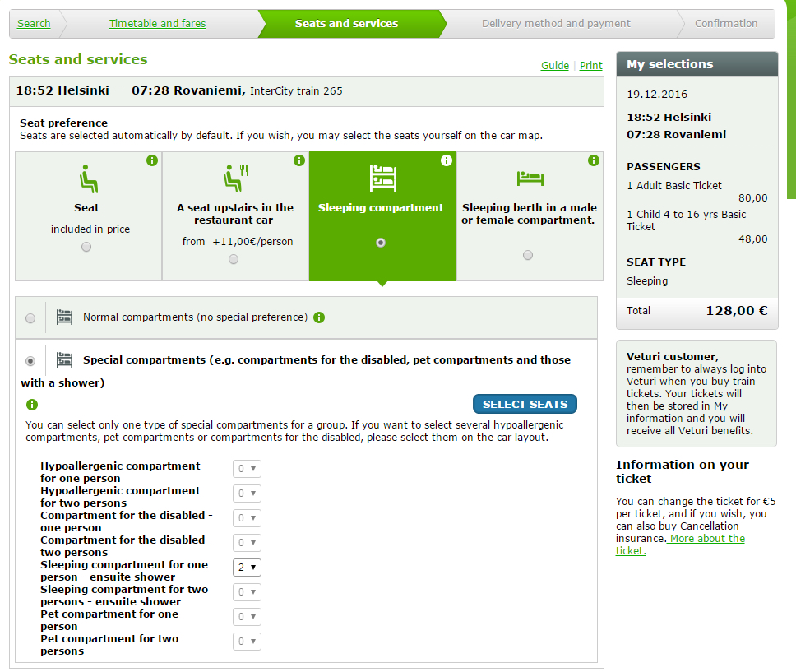Open info icon on restaurant car option
796x672 pixels.
(298, 160)
